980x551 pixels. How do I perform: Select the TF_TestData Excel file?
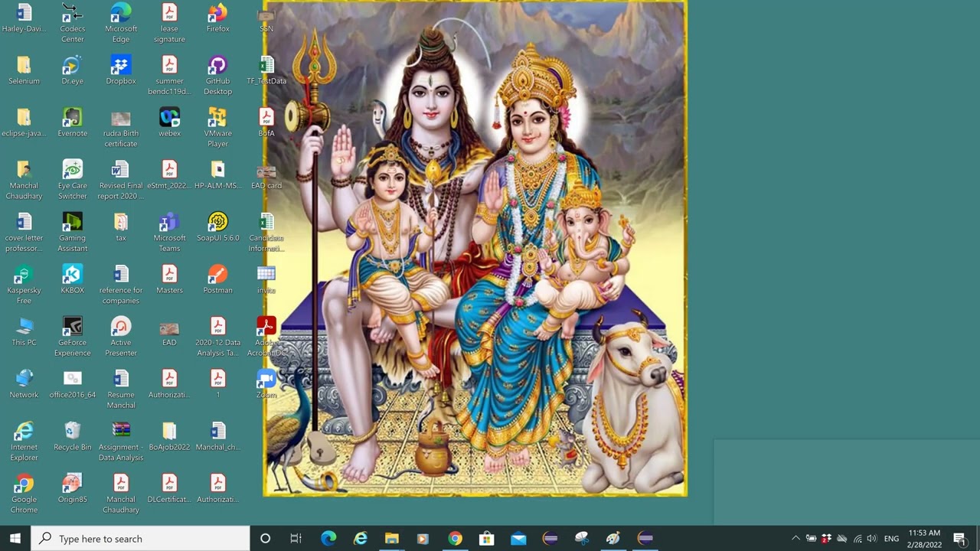[x=266, y=70]
